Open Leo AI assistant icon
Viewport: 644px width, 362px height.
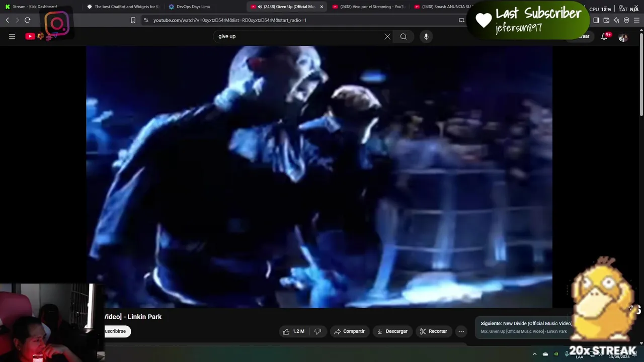[x=616, y=20]
